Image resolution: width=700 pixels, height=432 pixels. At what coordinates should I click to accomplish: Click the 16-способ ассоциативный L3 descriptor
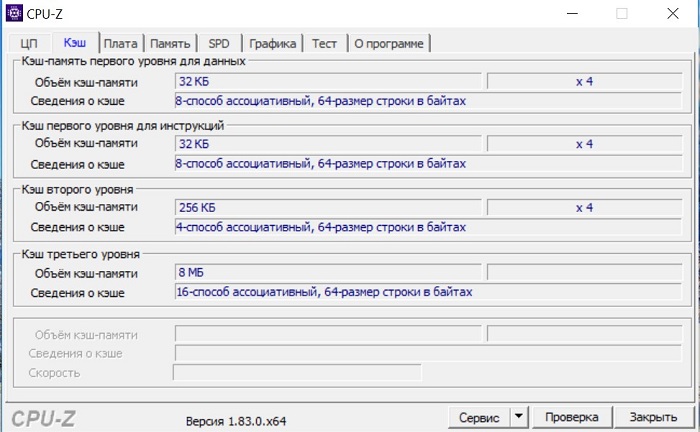coord(428,292)
